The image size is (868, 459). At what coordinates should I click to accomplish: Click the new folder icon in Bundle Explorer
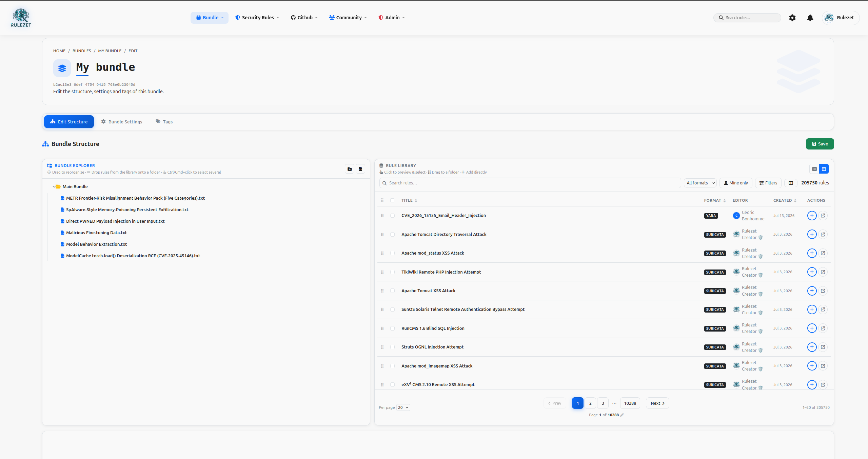(x=350, y=169)
